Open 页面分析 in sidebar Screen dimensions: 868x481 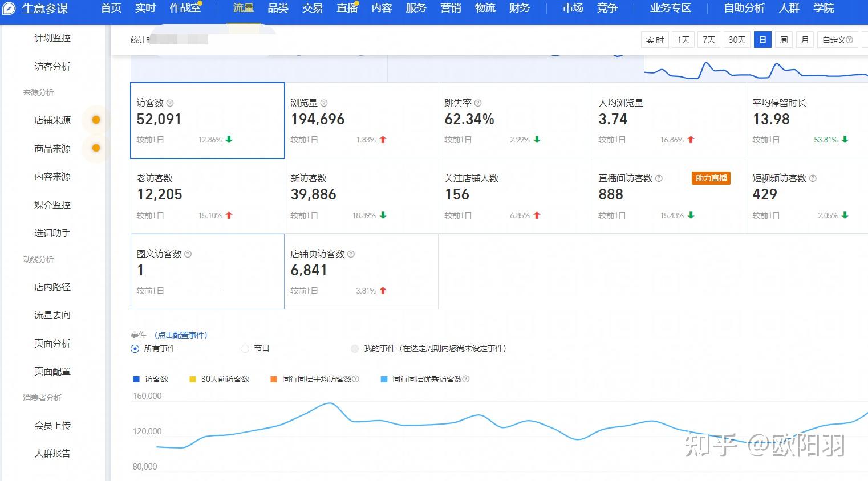click(x=52, y=343)
